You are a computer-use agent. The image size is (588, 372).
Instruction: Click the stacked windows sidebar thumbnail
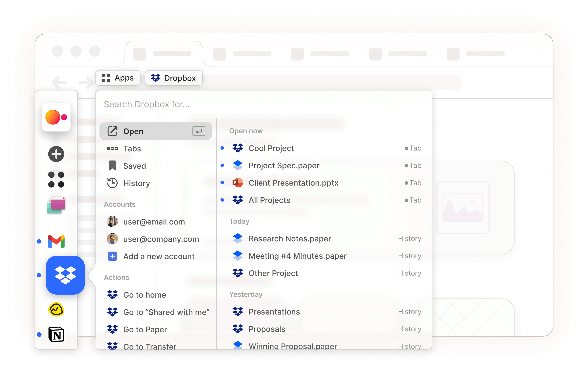56,205
